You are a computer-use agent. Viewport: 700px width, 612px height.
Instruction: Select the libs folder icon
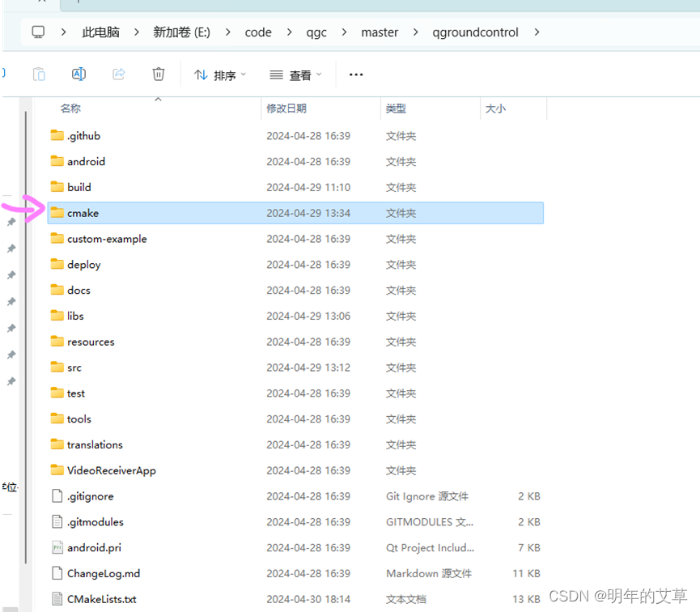[x=57, y=316]
